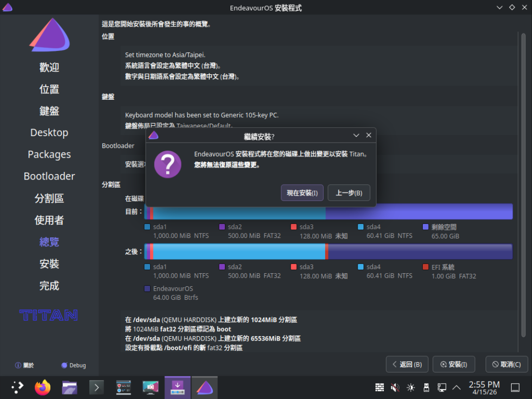The image size is (532, 399).
Task: Click the 現在安裝 (Install Now) button
Action: point(302,193)
